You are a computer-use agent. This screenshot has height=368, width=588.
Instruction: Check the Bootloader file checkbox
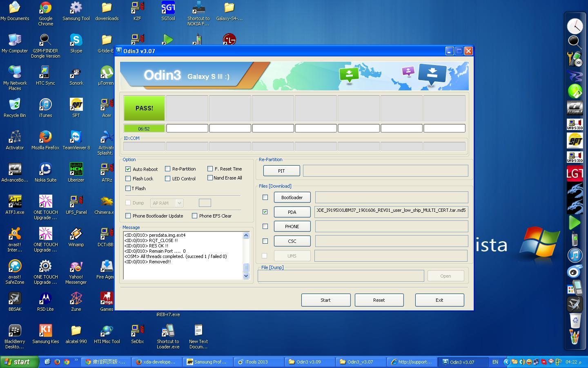click(x=265, y=197)
